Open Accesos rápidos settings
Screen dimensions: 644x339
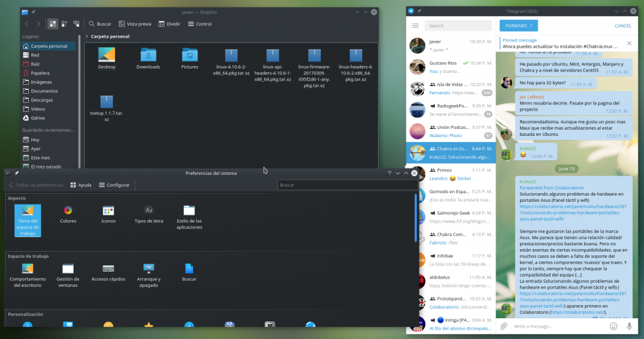click(x=108, y=273)
